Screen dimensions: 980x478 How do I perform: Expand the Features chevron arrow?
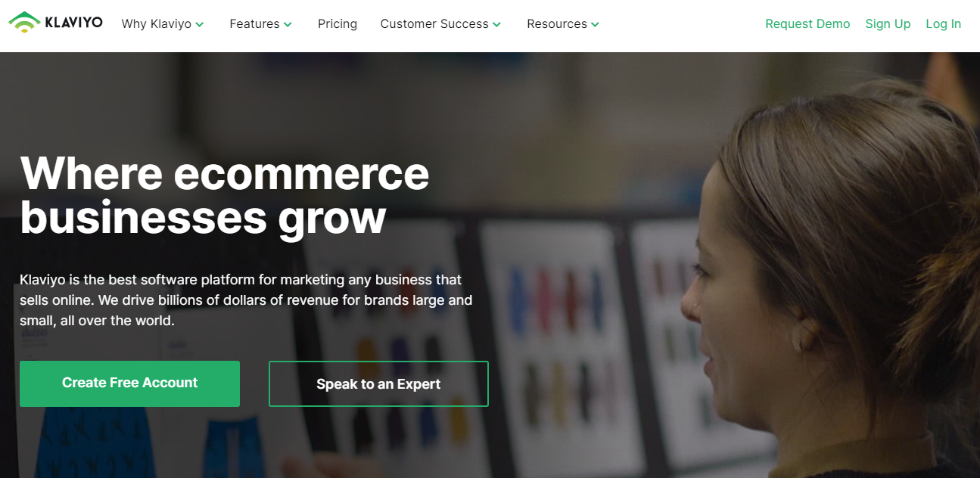[288, 24]
